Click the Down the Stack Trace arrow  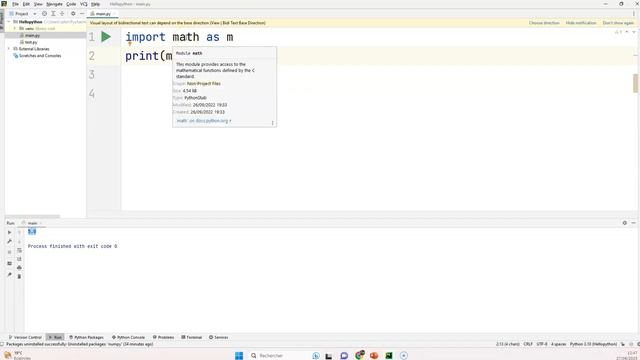point(19,242)
